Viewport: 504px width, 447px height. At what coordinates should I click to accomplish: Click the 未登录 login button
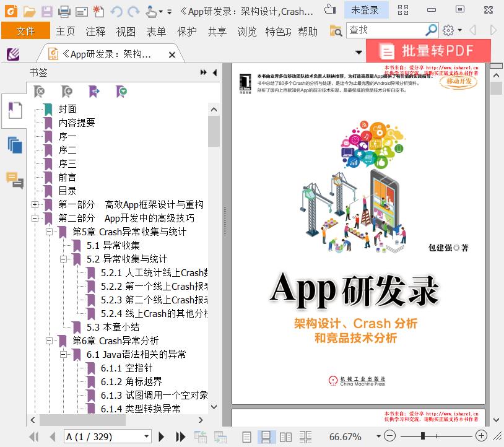pos(365,10)
